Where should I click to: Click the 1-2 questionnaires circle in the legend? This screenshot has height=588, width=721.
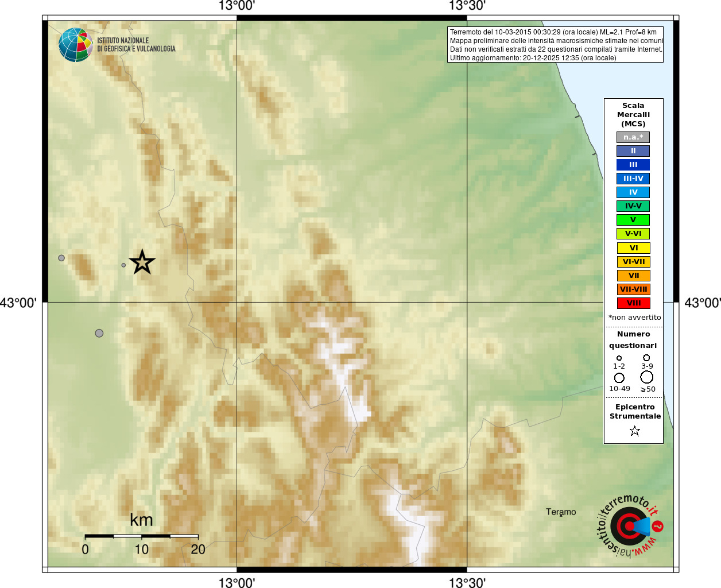point(619,358)
